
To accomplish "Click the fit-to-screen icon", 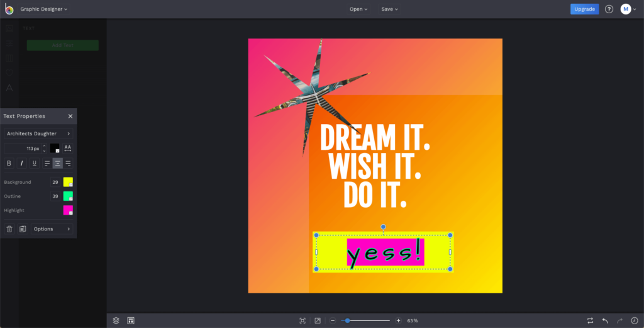I will pos(303,320).
